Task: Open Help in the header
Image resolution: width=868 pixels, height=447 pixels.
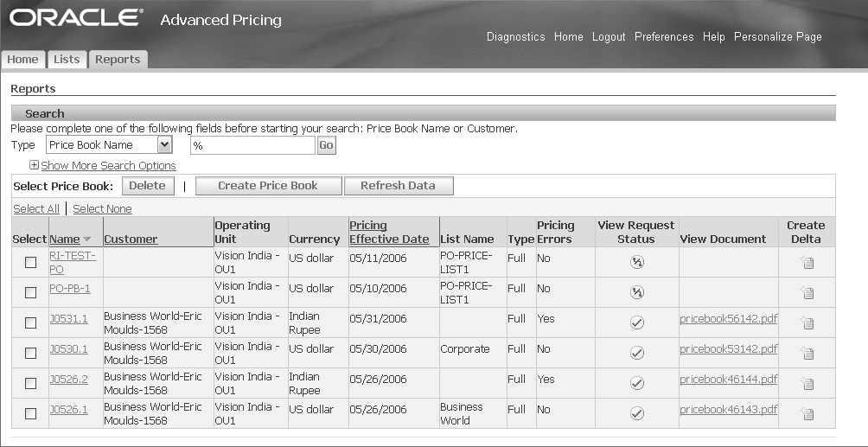Action: coord(713,36)
